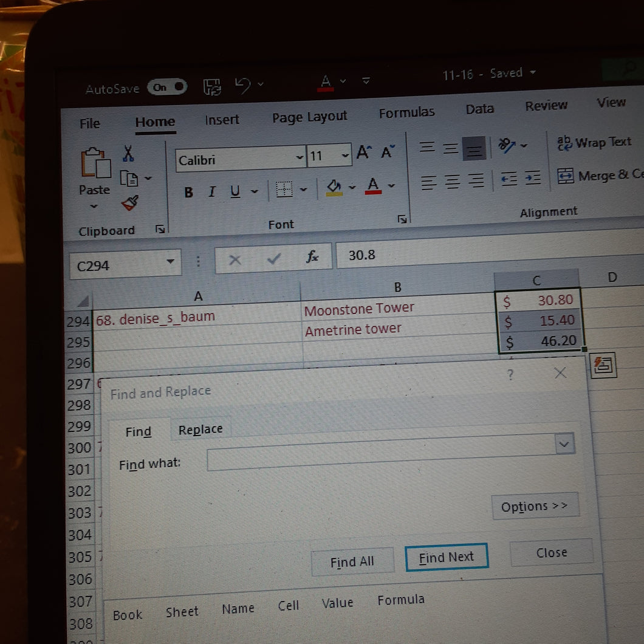Click the Save icon in title bar
This screenshot has width=644, height=644.
coord(212,87)
